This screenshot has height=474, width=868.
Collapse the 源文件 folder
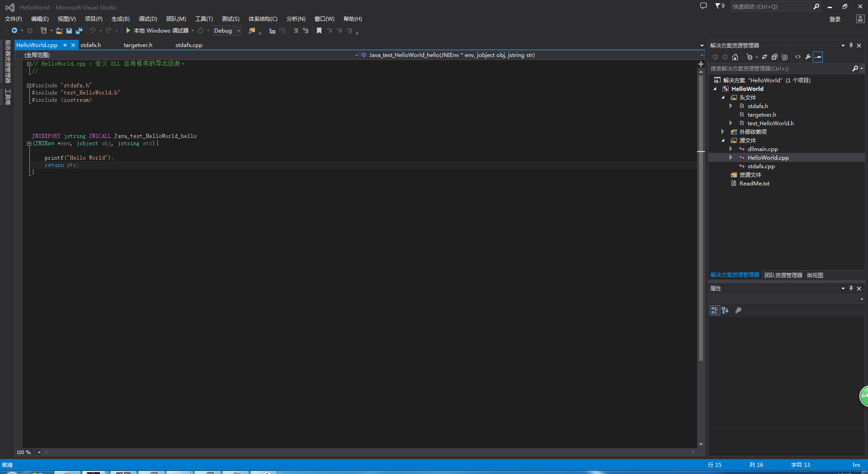click(723, 141)
